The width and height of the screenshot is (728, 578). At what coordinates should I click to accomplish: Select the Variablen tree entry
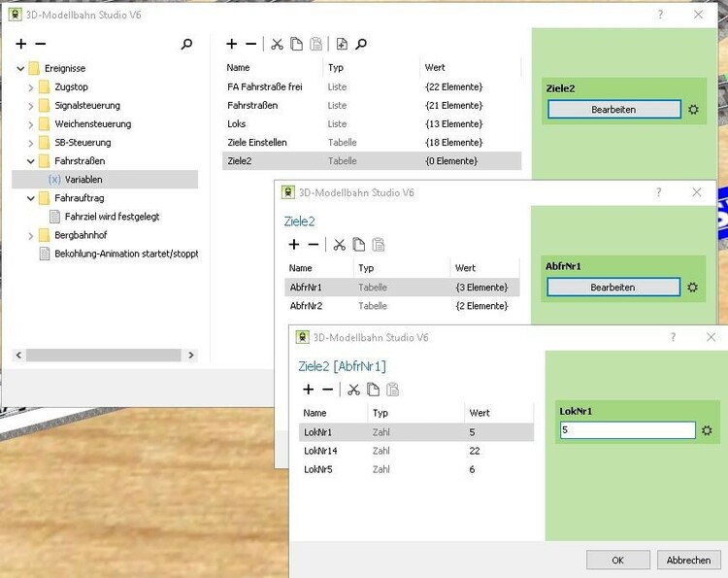tap(105, 180)
